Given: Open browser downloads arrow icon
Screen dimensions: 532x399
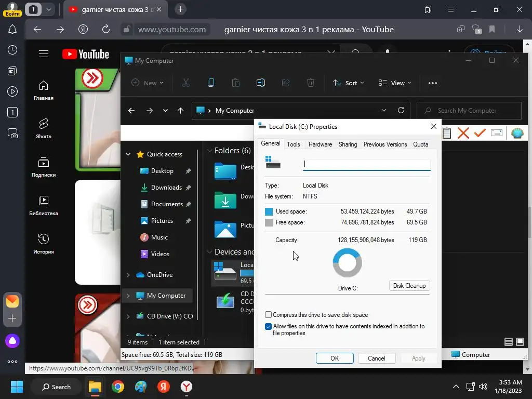Looking at the screenshot, I should coord(520,30).
